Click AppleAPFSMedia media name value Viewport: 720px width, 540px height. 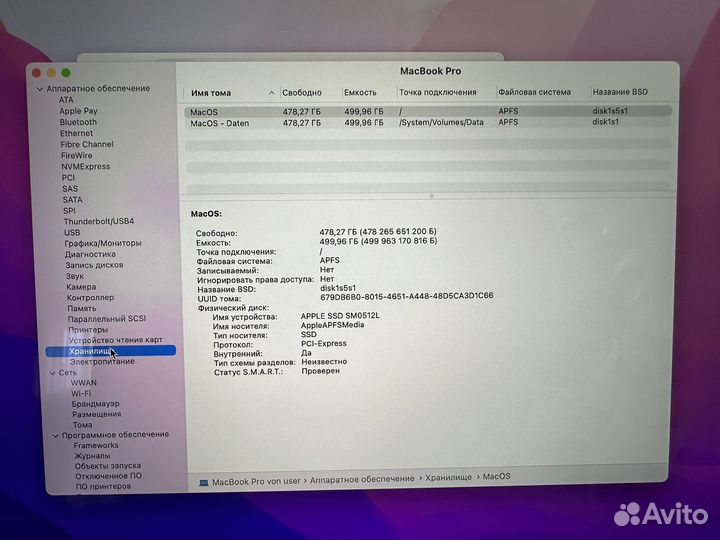(332, 325)
